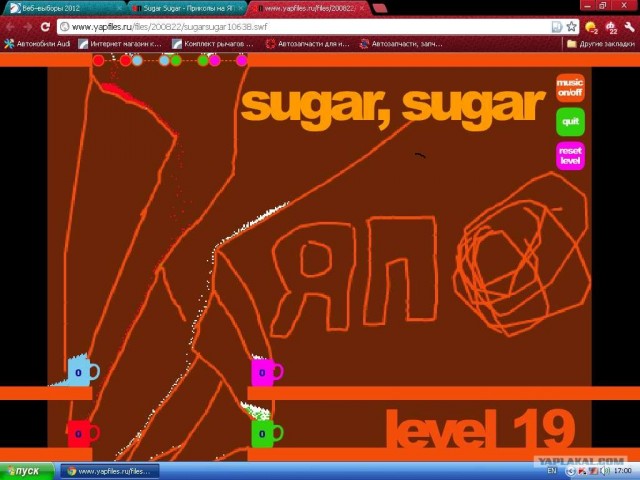Open the Автомобили Audi bookmark

coord(38,44)
